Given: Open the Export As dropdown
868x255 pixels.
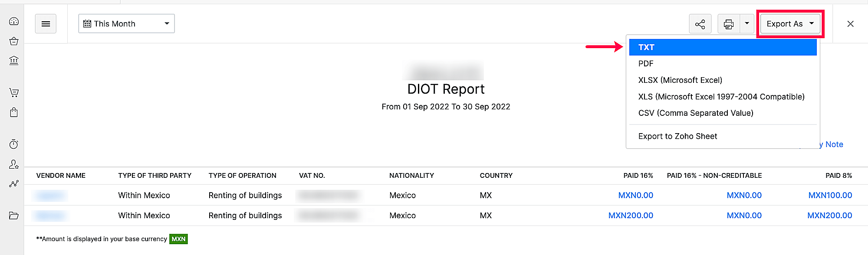Looking at the screenshot, I should (789, 24).
